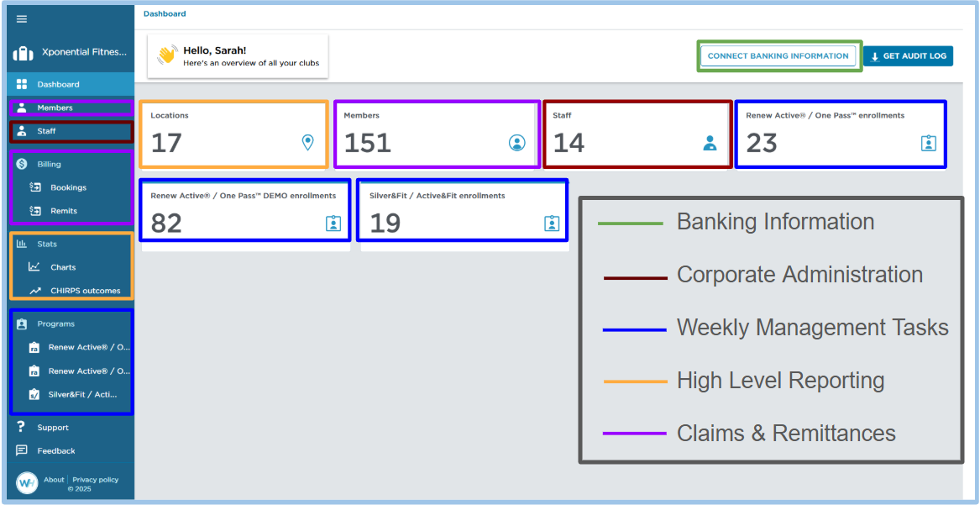Download the audit log

coord(908,56)
